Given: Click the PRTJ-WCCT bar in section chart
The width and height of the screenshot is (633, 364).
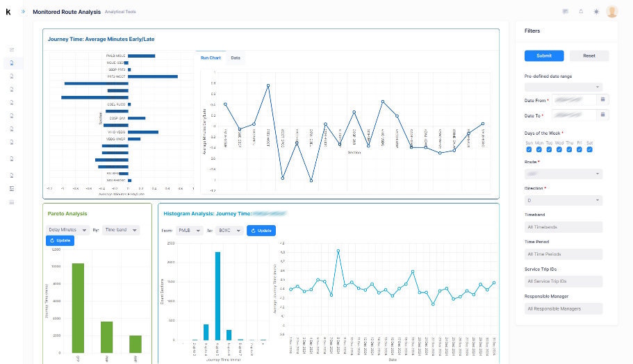Looking at the screenshot, I should (153, 76).
